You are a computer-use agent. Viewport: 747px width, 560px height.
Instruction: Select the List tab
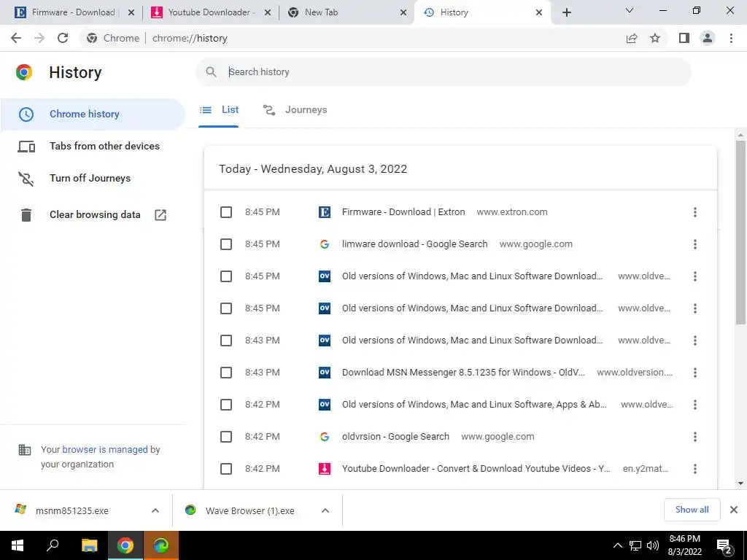click(219, 110)
